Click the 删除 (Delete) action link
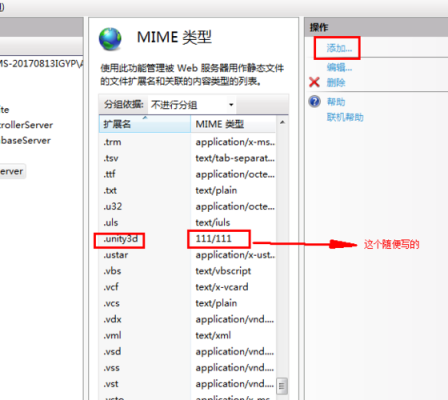This screenshot has height=400, width=448. click(336, 82)
